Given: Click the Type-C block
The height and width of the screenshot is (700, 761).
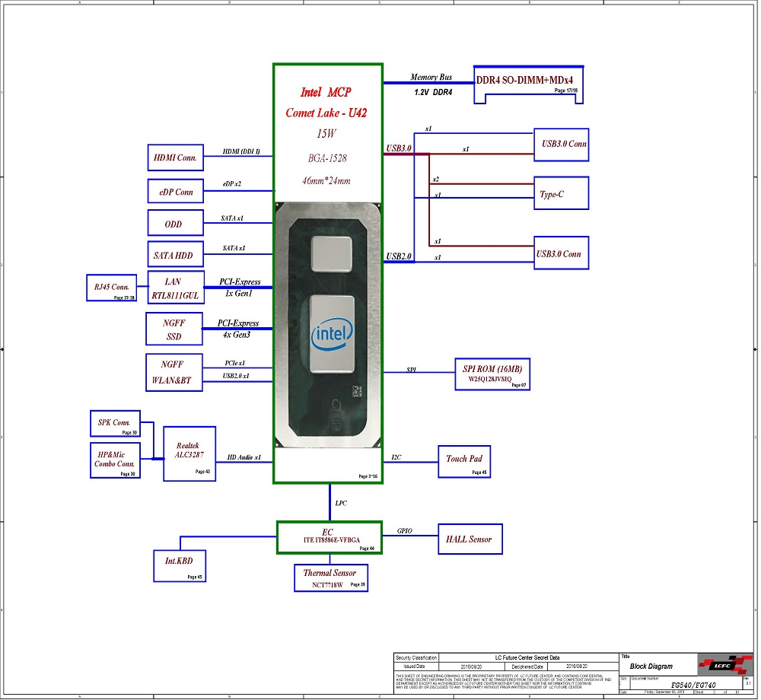Looking at the screenshot, I should coord(562,195).
